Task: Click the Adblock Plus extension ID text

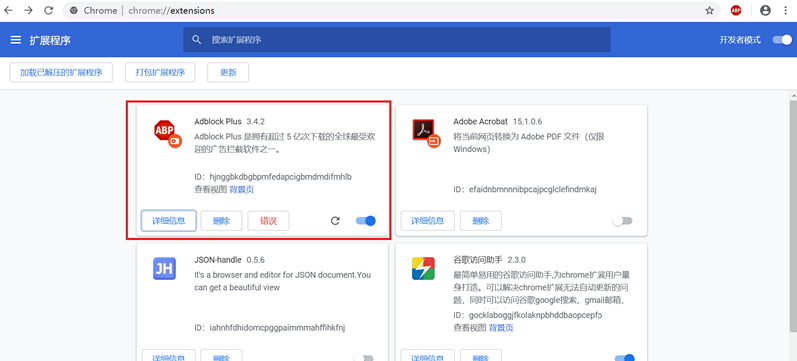Action: tap(273, 177)
